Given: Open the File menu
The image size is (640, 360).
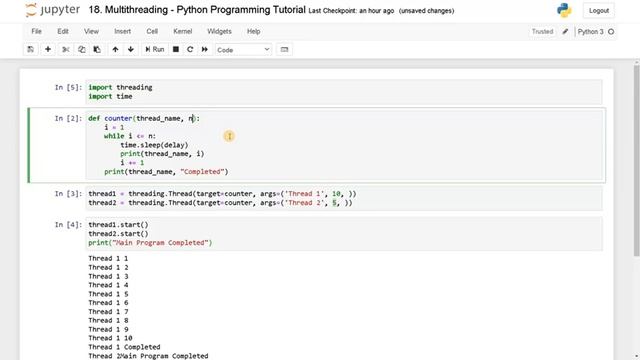Looking at the screenshot, I should 36,31.
